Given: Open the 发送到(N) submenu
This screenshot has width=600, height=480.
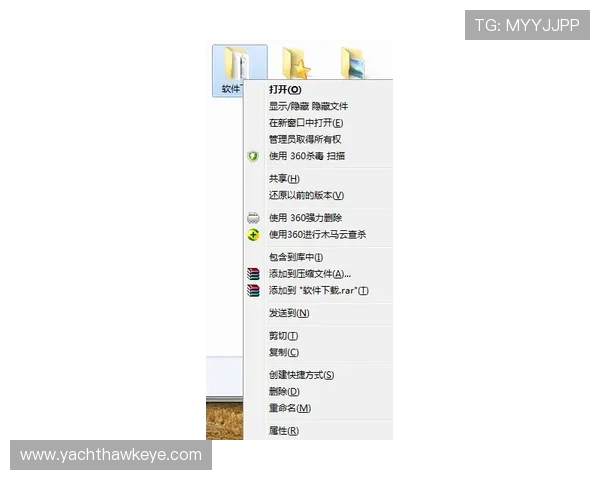Looking at the screenshot, I should point(289,313).
